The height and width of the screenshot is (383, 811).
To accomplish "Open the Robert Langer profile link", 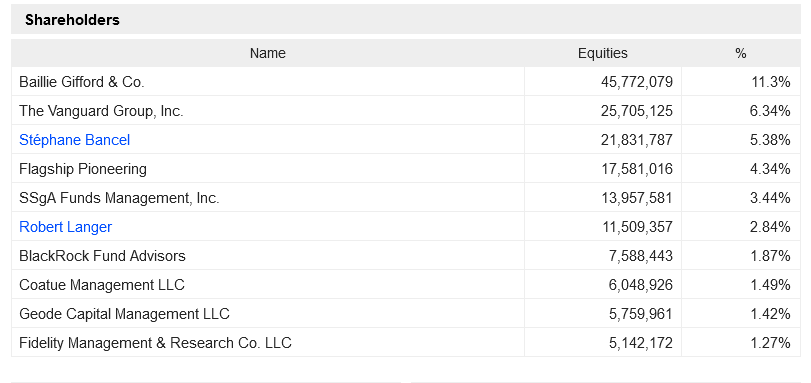I will pyautogui.click(x=66, y=227).
